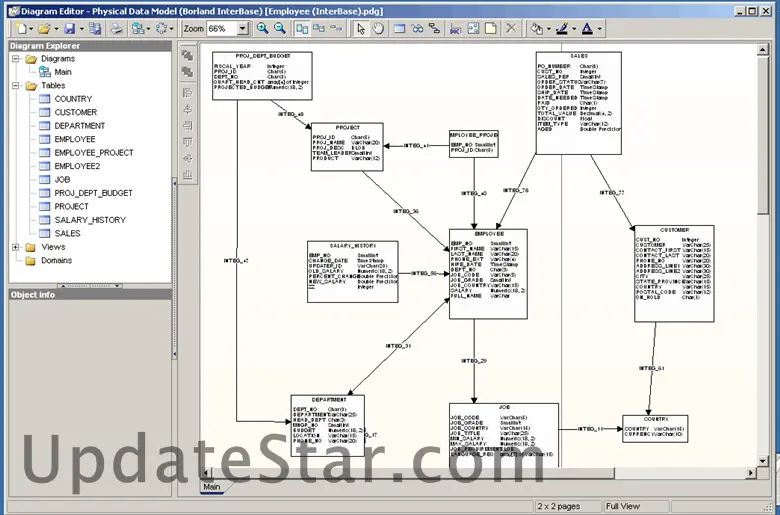780x515 pixels.
Task: Click the center horizontally align icon
Action: click(x=188, y=109)
